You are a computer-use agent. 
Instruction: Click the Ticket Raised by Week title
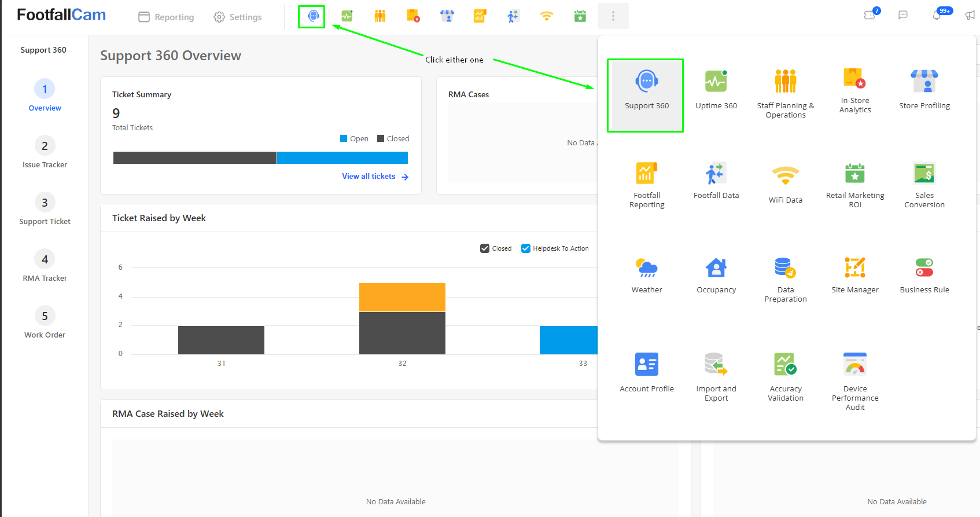click(159, 218)
